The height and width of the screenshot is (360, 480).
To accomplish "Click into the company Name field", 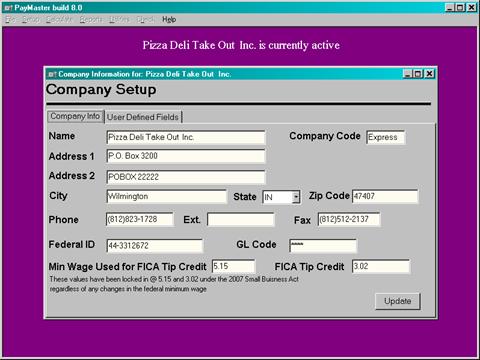I will point(186,137).
